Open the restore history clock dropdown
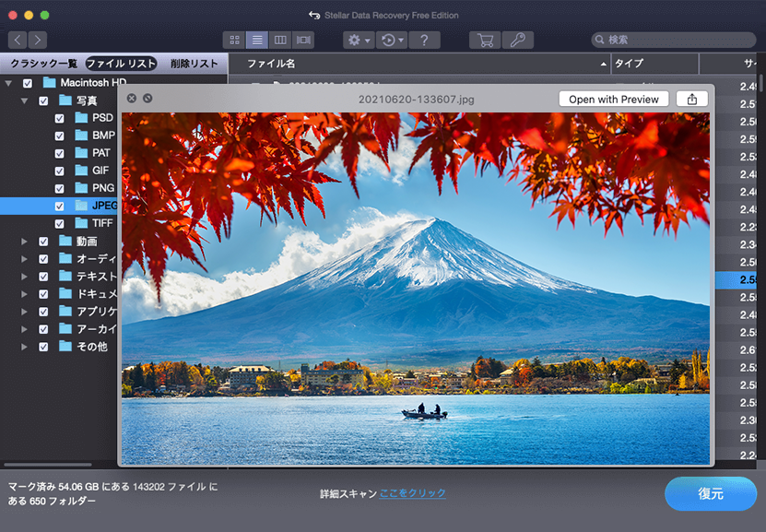Image resolution: width=766 pixels, height=532 pixels. point(393,41)
